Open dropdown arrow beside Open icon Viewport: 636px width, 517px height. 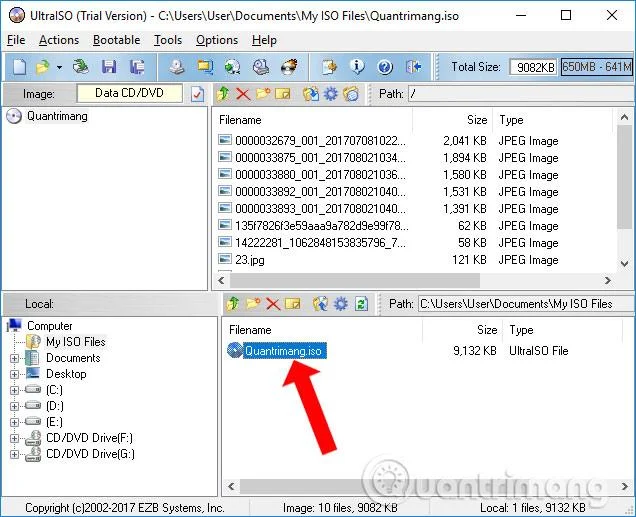(59, 67)
